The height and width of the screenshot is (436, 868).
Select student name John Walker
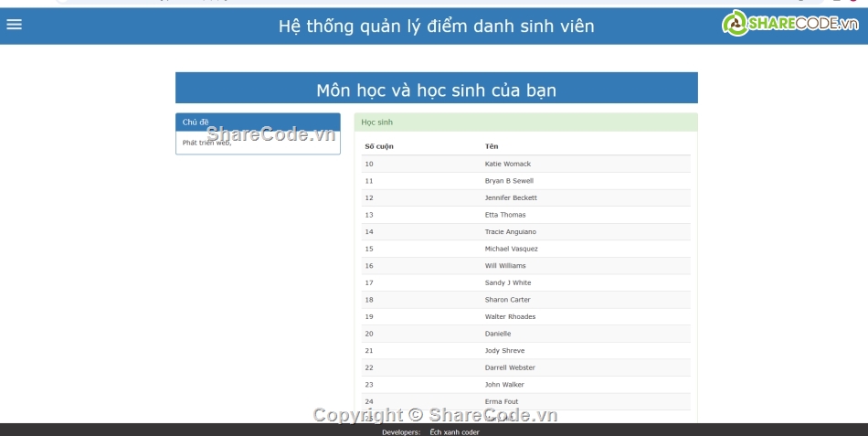(x=504, y=385)
